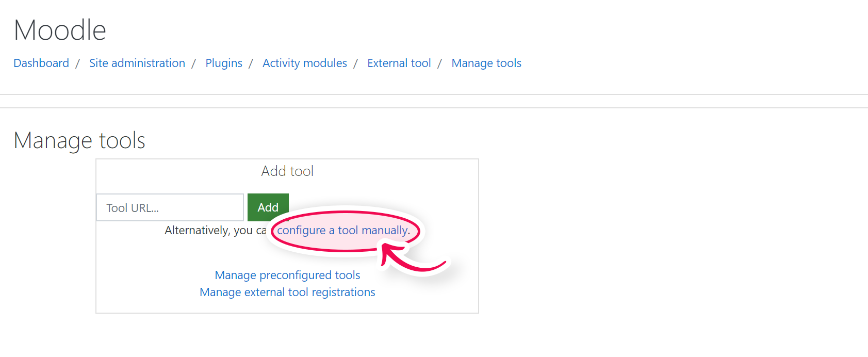The height and width of the screenshot is (357, 868).
Task: Open the External tool page
Action: 399,63
